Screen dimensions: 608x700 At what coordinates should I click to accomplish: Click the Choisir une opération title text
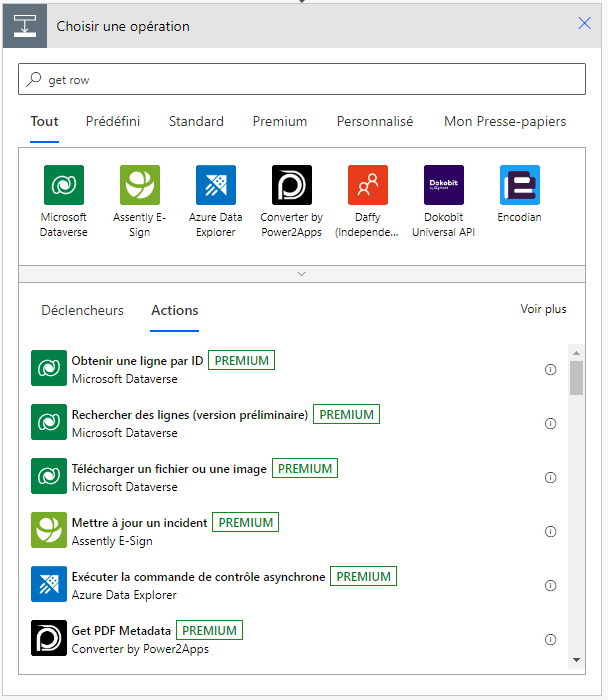pyautogui.click(x=123, y=26)
